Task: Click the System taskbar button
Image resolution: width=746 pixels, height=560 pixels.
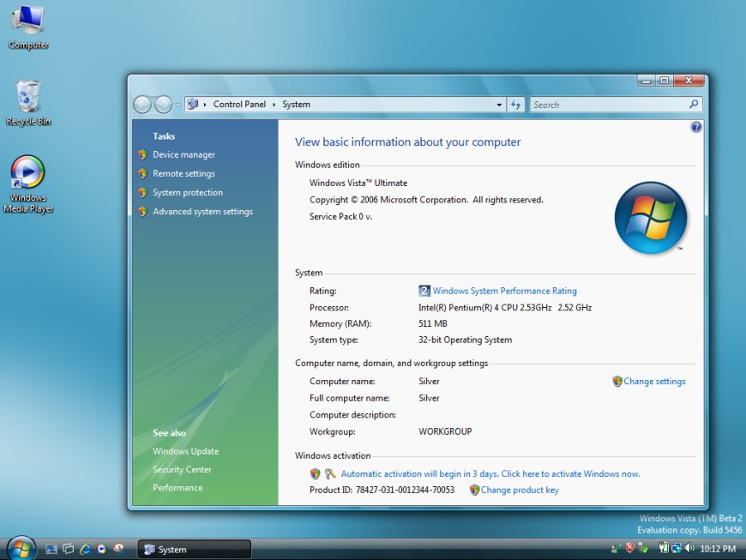Action: tap(194, 549)
